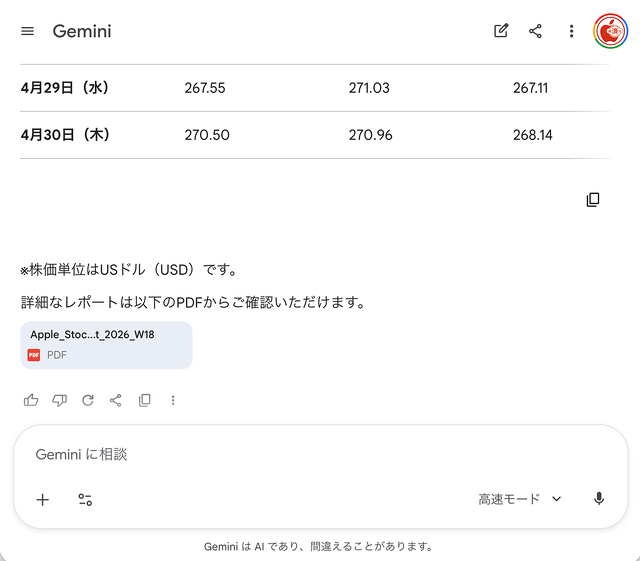
Task: Regenerate the response with the redo icon
Action: [88, 400]
